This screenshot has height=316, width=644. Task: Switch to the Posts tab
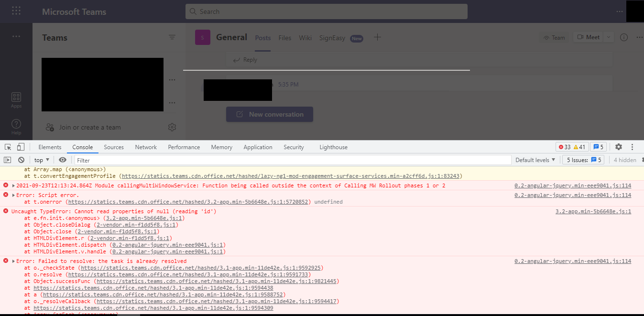point(263,38)
